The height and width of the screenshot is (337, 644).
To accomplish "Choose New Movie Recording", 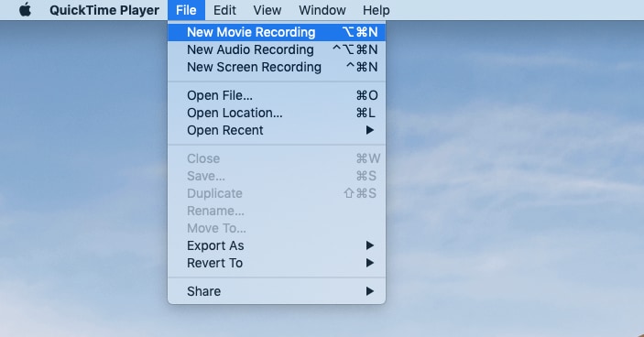I will (277, 32).
